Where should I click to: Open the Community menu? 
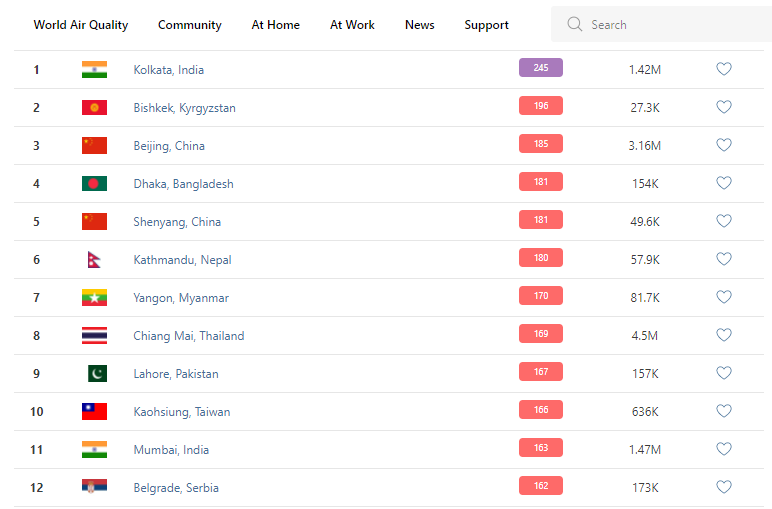pyautogui.click(x=190, y=25)
